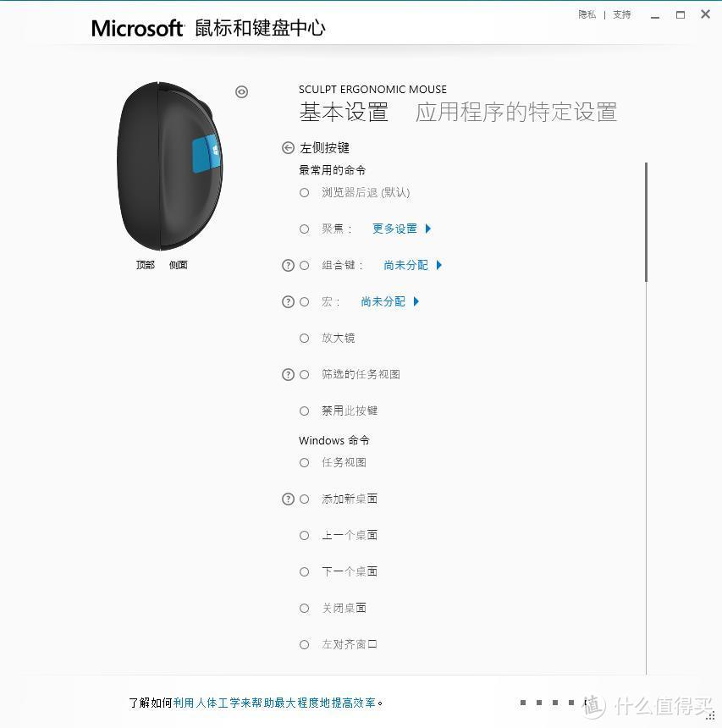Open the help icon beside 组合键
Image resolution: width=722 pixels, height=728 pixels.
(288, 265)
